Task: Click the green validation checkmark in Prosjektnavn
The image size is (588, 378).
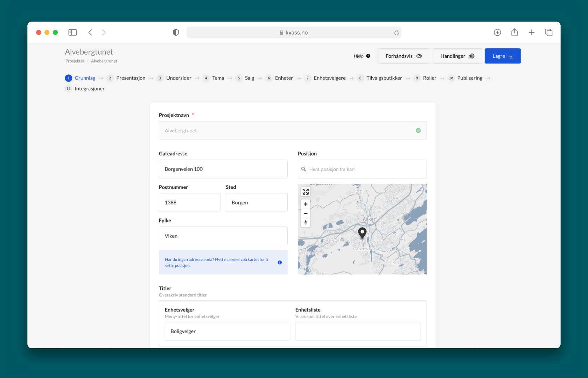Action: point(418,131)
